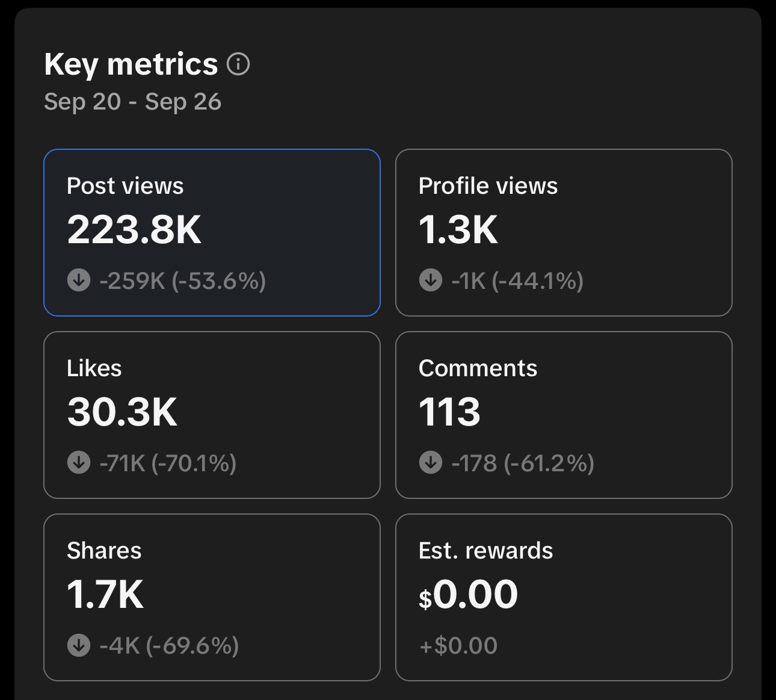Tap the 223.8K post views value

[x=134, y=230]
